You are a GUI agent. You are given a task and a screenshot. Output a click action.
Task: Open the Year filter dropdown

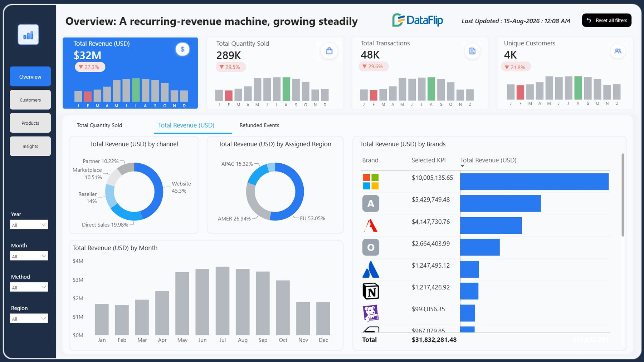(29, 224)
